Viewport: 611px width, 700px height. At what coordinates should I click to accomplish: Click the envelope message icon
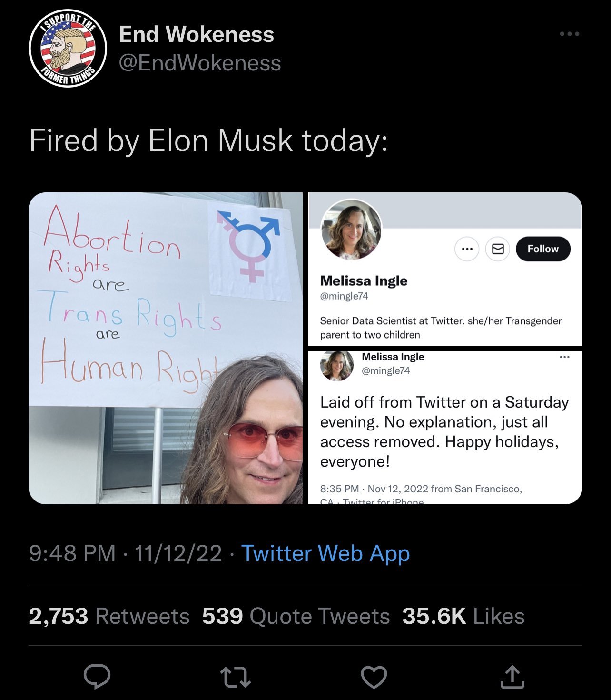click(497, 249)
